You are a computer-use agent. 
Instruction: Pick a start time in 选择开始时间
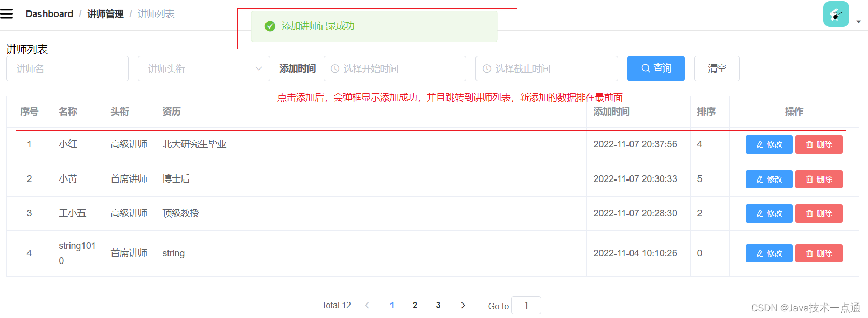pyautogui.click(x=395, y=68)
